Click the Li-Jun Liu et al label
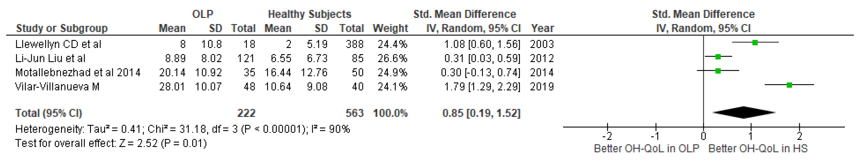Image resolution: width=868 pixels, height=163 pixels. click(x=50, y=58)
